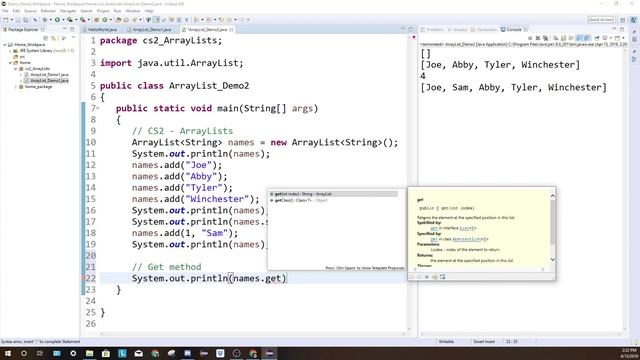Click Collapse All icon in Package Explorer
Image resolution: width=640 pixels, height=360 pixels.
[x=46, y=38]
